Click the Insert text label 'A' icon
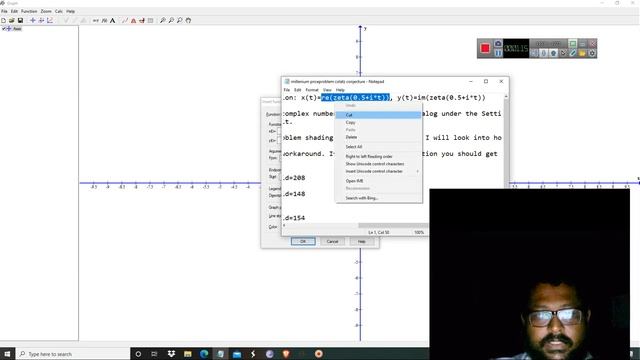This screenshot has height=360, width=640. [x=113, y=20]
